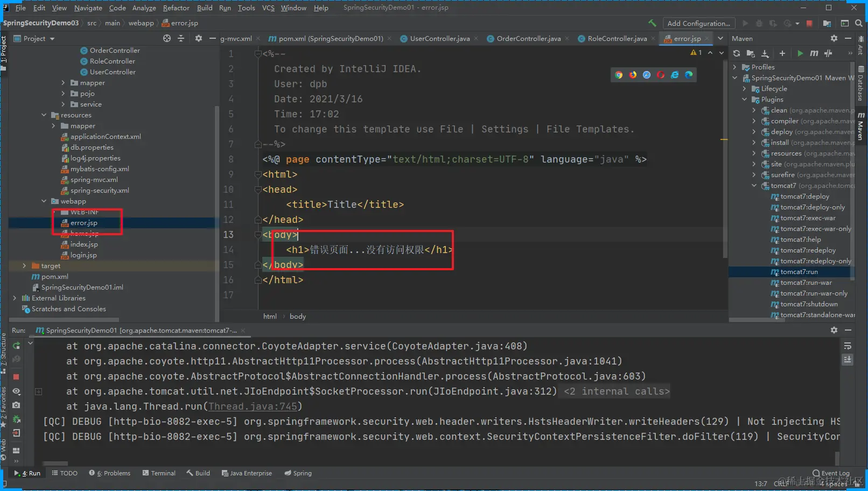Screen dimensions: 868x491
Task: Select spring-security.xml in project tree
Action: click(100, 190)
